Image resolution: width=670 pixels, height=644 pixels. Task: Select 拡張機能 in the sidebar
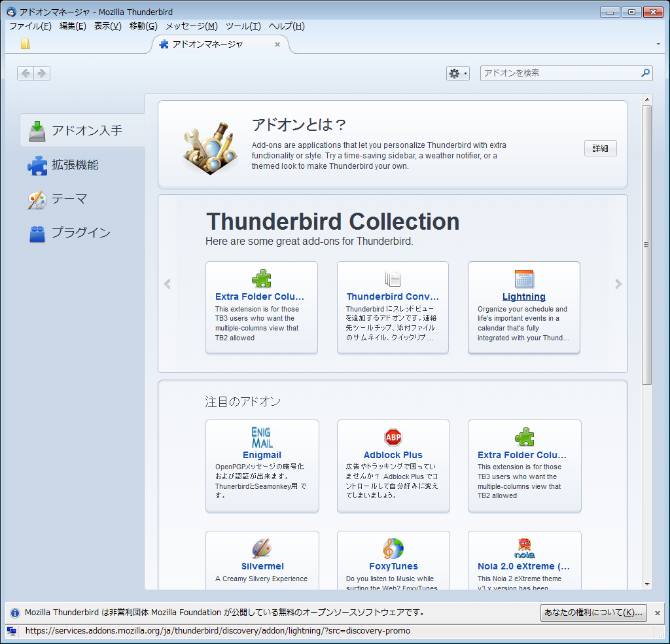tap(75, 165)
